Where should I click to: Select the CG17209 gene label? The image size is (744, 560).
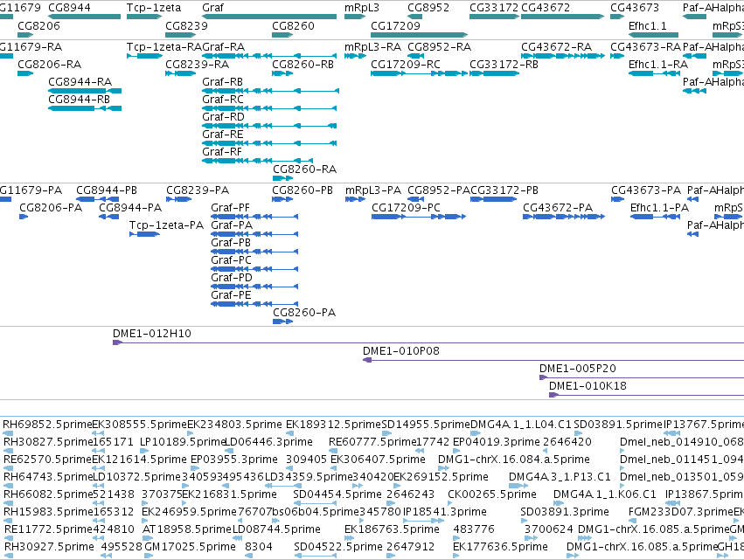395,26
